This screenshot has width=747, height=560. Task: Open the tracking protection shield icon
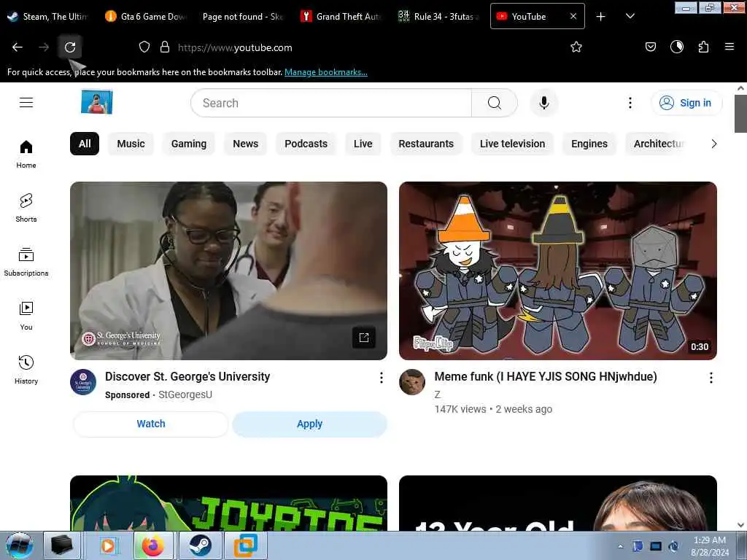[144, 47]
